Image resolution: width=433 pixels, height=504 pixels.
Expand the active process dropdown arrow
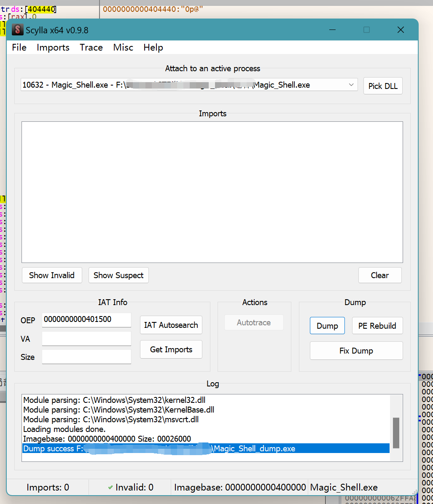(351, 85)
